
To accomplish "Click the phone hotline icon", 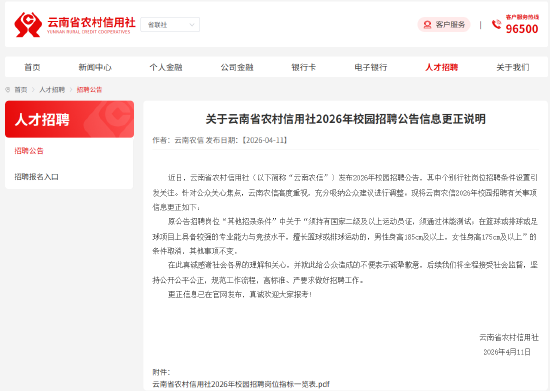I will (496, 24).
